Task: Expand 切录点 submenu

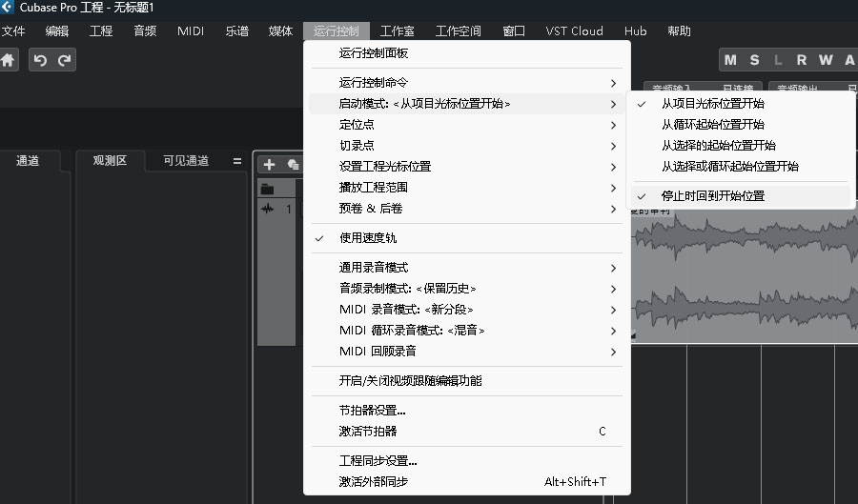Action: pos(467,146)
